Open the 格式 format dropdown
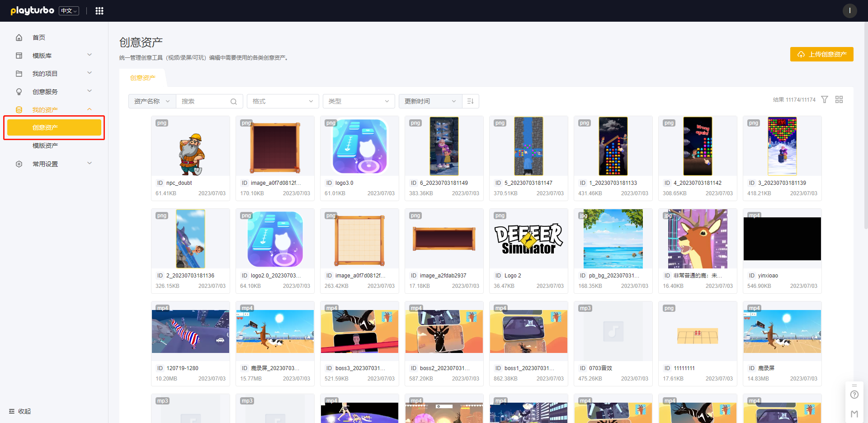 tap(283, 101)
